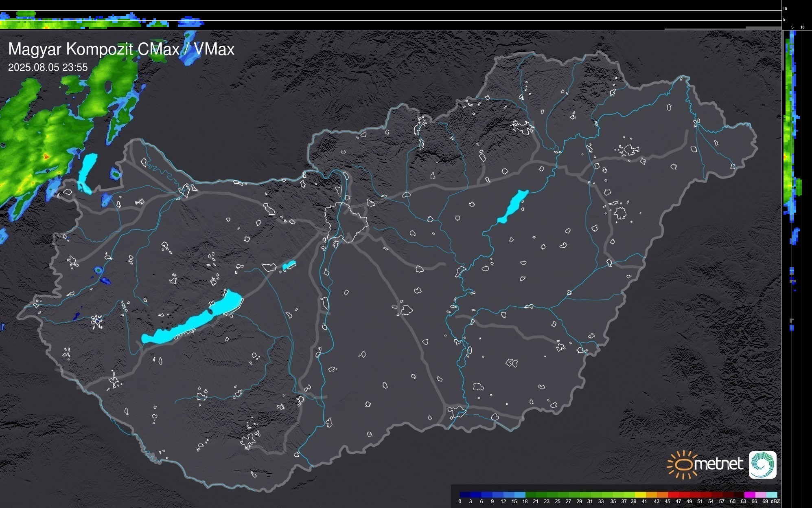This screenshot has height=508, width=812.
Task: Click the metnet wordmark text
Action: click(718, 464)
